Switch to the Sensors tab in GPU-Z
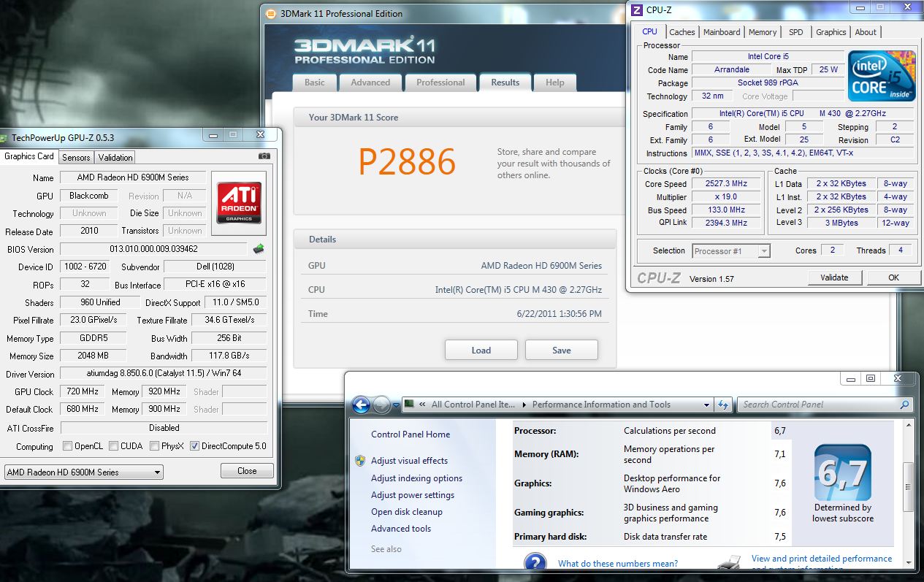 pos(76,157)
